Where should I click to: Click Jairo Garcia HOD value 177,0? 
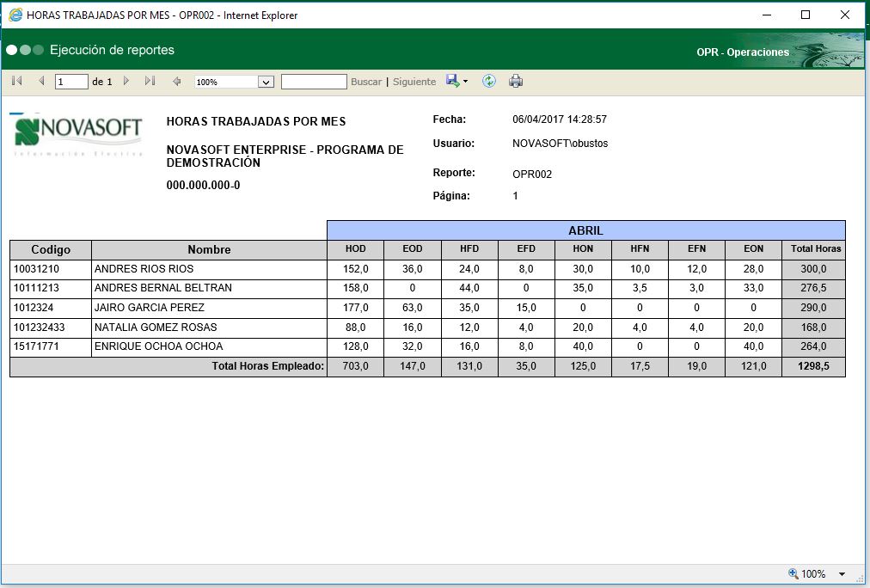[356, 307]
